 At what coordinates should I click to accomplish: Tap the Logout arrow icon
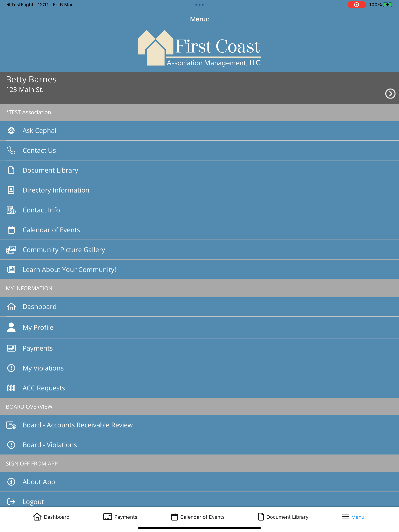point(11,501)
